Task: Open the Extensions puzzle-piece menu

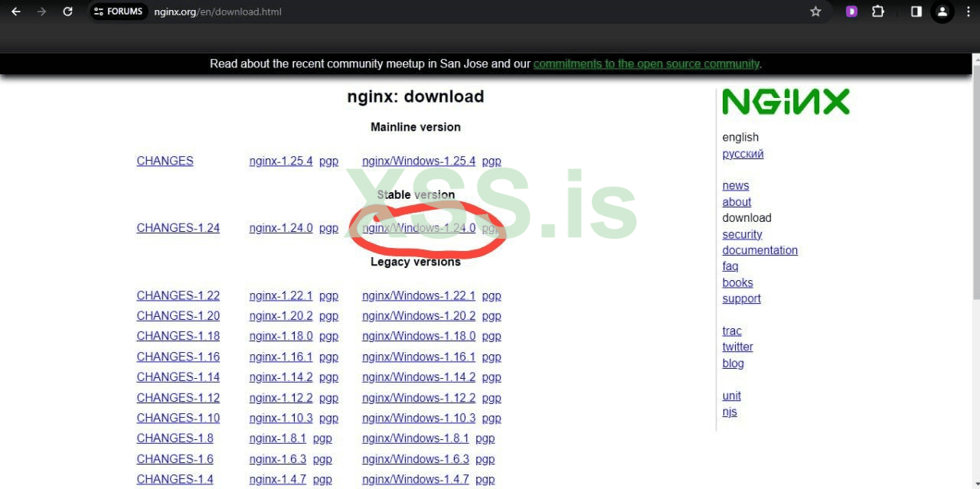Action: point(877,11)
